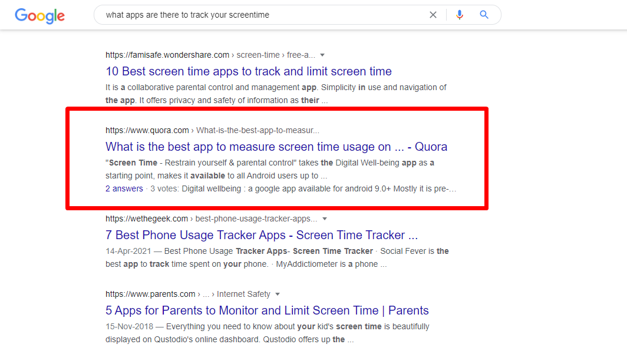This screenshot has width=627, height=364.
Task: Click the snippet starting "It is a collaborative parental"
Action: pyautogui.click(x=276, y=94)
